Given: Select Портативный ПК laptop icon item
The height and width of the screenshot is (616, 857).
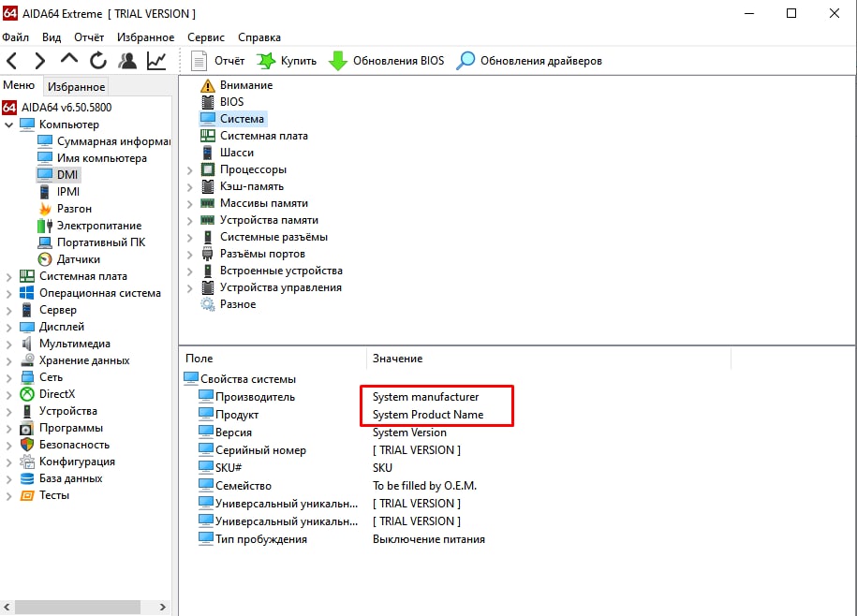Looking at the screenshot, I should [x=91, y=242].
